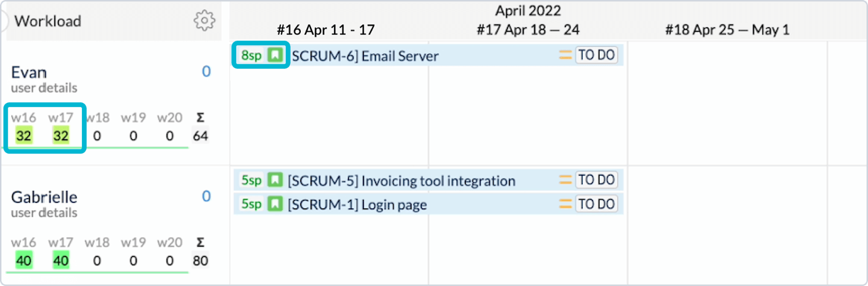This screenshot has height=286, width=868.
Task: Click Gabrielle's w17 workload value 40
Action: tap(60, 261)
